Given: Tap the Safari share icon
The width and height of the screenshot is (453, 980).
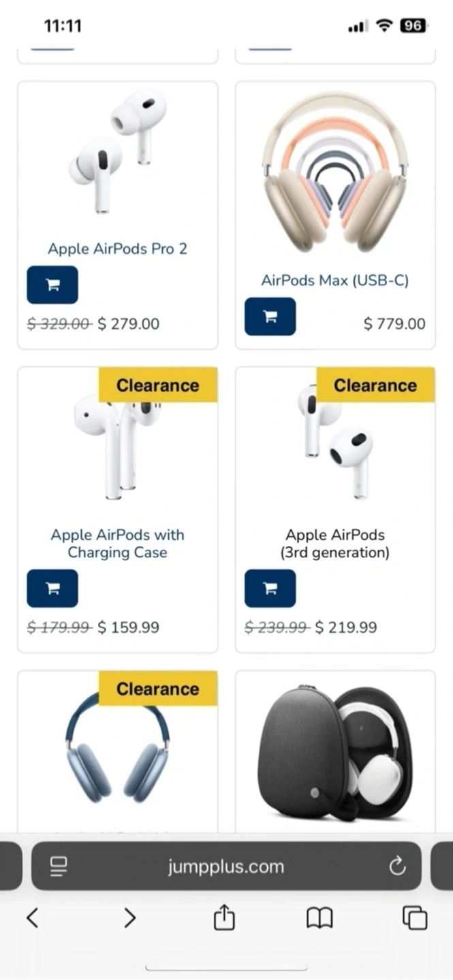Looking at the screenshot, I should (224, 919).
